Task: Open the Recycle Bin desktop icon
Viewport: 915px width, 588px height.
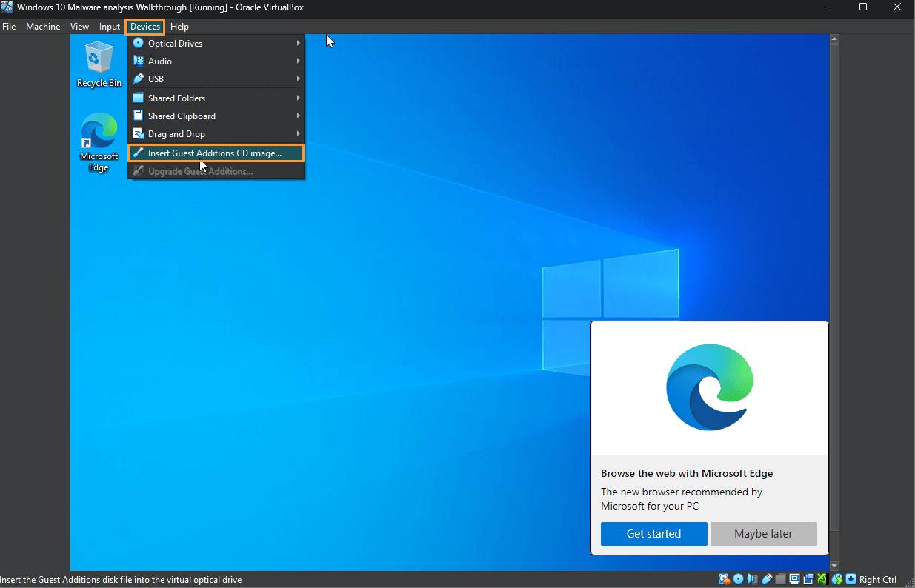Action: click(99, 64)
